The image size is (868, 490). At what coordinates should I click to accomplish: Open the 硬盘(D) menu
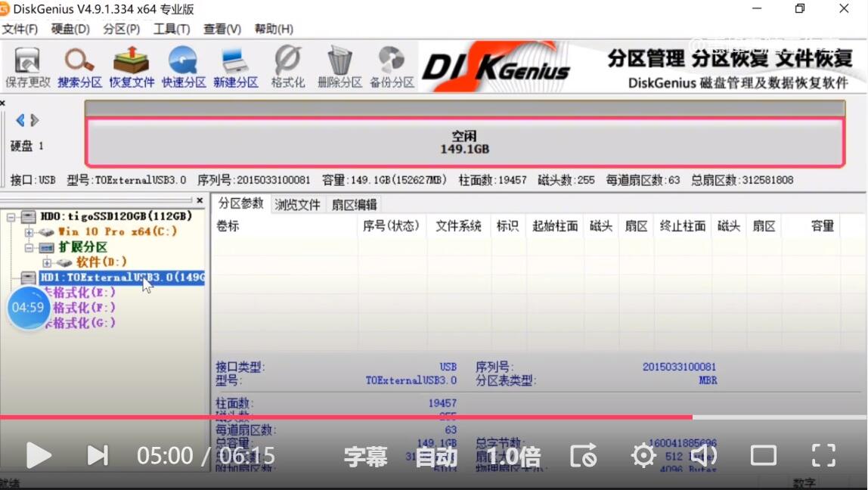tap(70, 29)
